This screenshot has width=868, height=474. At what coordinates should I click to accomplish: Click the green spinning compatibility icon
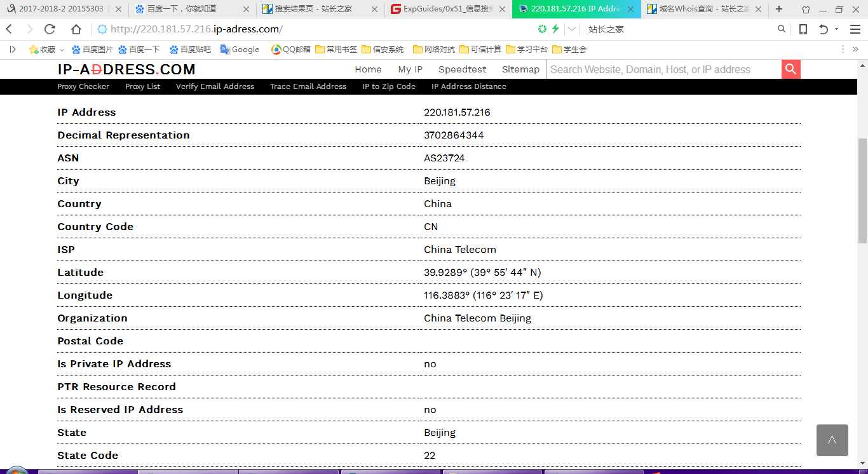pos(542,29)
